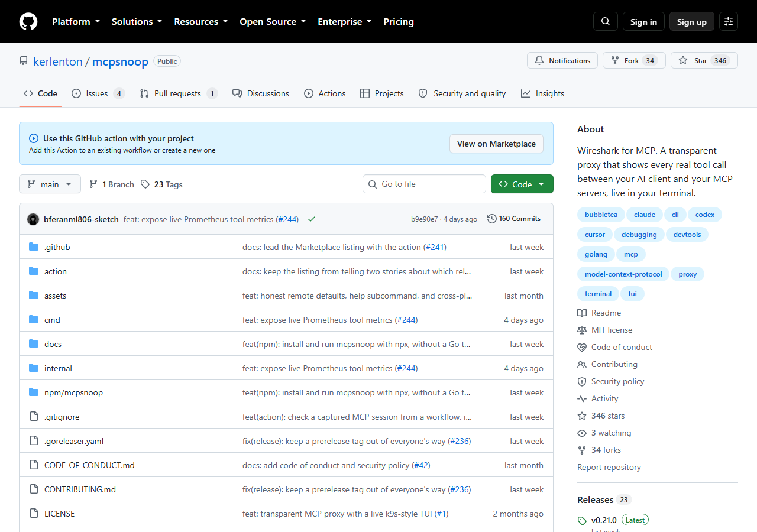Open the kerlenton owner link
This screenshot has height=532, width=757.
(x=58, y=61)
